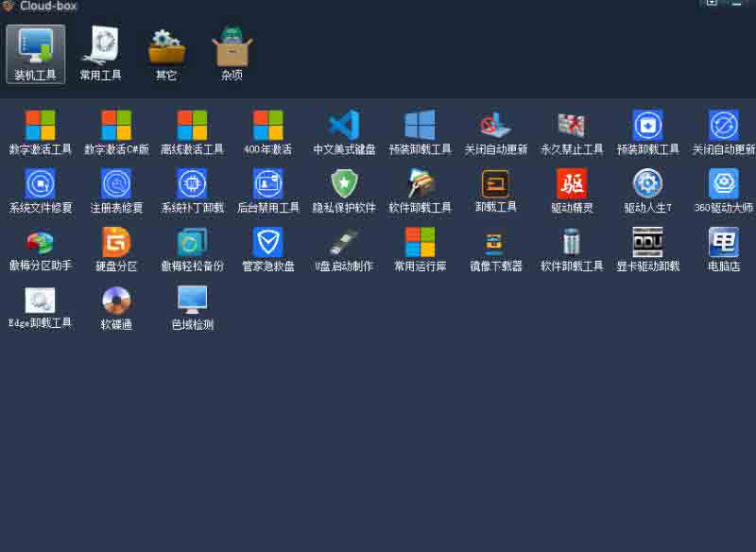This screenshot has width=756, height=552.
Task: Open 预装卸载工具 with blue square icon
Action: click(647, 131)
